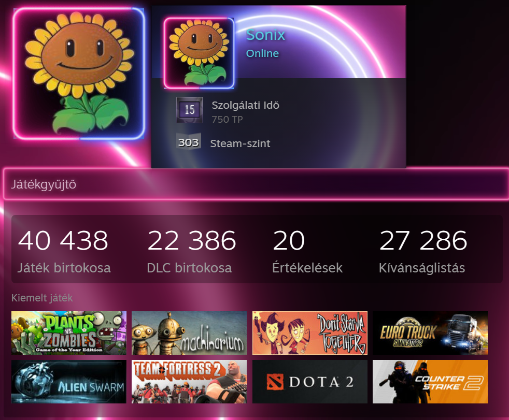Click the Steam level 303 badge icon
Image resolution: width=509 pixels, height=420 pixels.
tap(189, 142)
